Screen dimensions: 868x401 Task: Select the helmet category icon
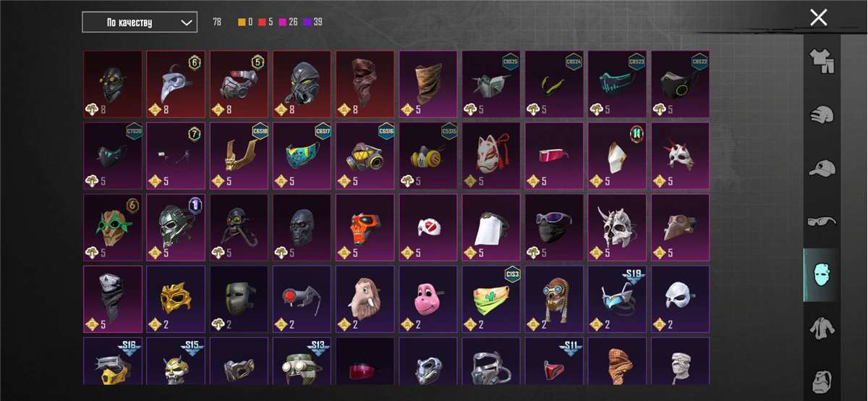click(821, 114)
